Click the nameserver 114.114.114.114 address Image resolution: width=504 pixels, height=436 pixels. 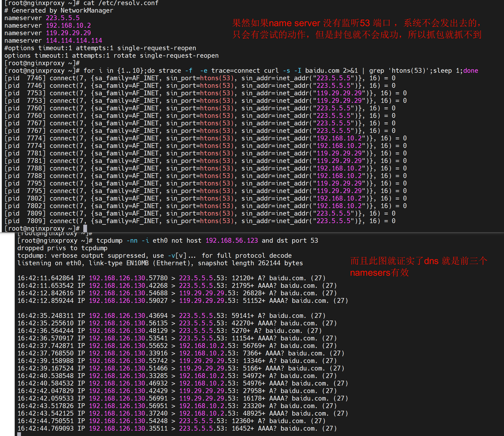pyautogui.click(x=74, y=41)
